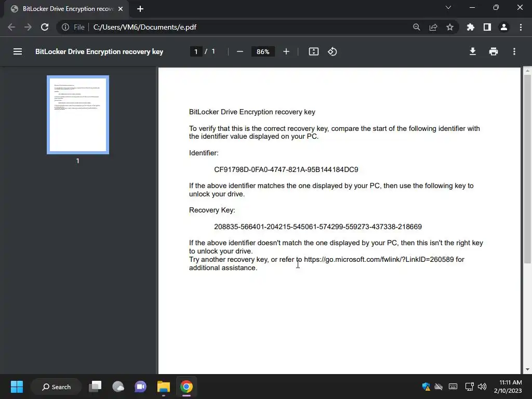Click the 'Recovery Key:' label
The width and height of the screenshot is (532, 399).
click(212, 210)
